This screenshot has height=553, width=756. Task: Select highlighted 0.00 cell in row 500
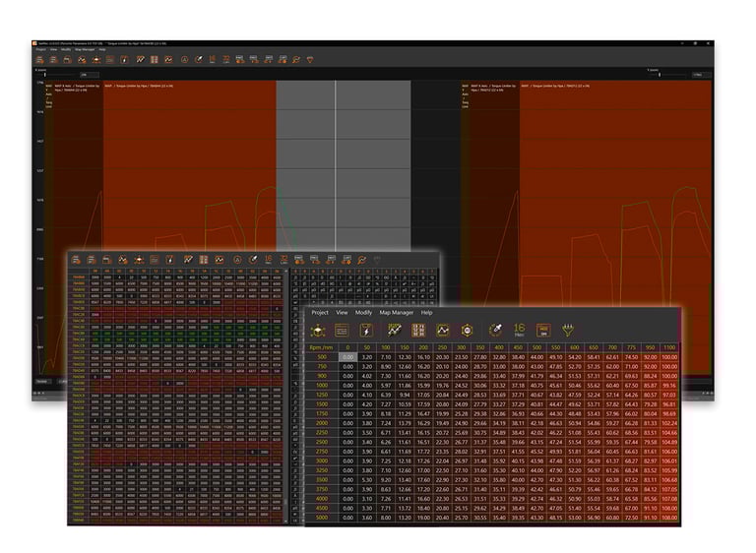pyautogui.click(x=347, y=357)
